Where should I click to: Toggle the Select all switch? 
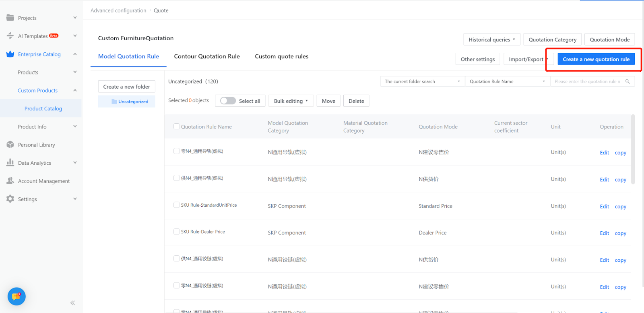click(228, 101)
